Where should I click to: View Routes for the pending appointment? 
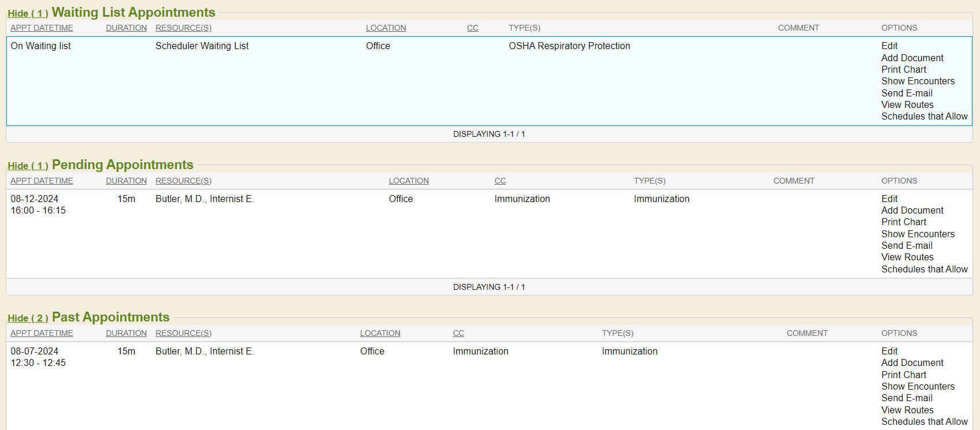[x=907, y=257]
